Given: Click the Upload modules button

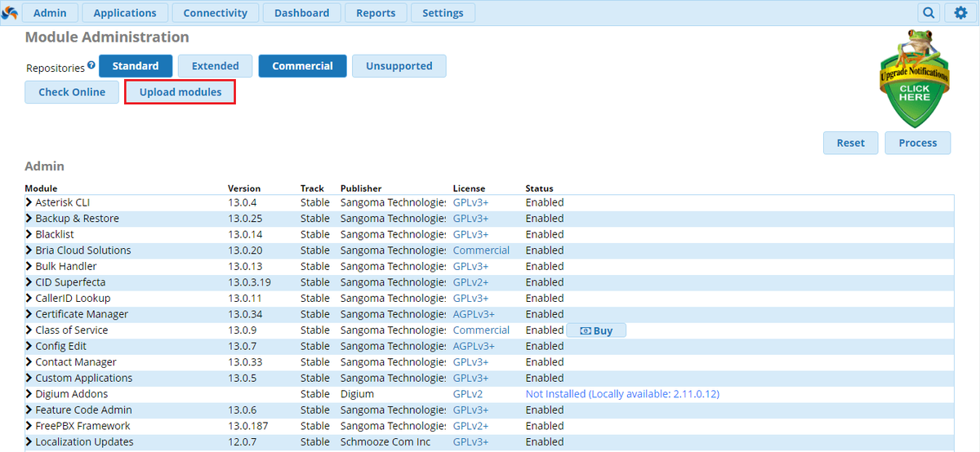Looking at the screenshot, I should [180, 92].
